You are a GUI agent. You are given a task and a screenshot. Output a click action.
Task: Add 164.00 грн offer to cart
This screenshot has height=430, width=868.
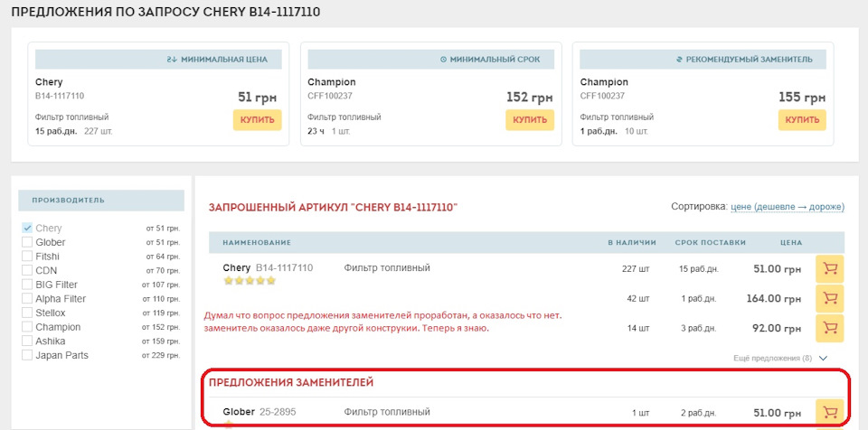(829, 299)
